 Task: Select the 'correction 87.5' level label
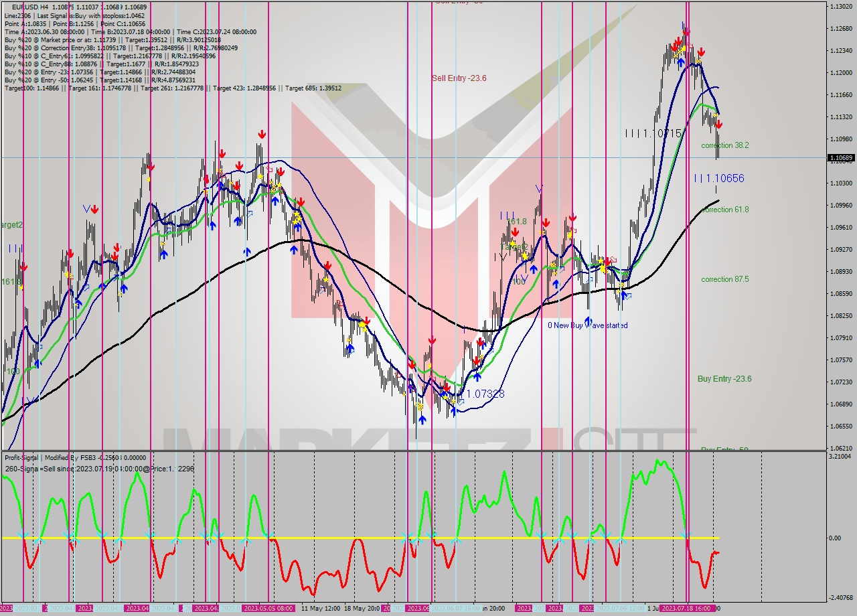(725, 279)
